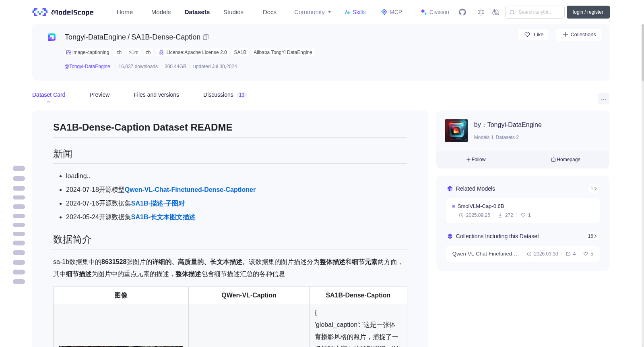The width and height of the screenshot is (644, 347).
Task: Click the '16,037 downloads' text
Action: pyautogui.click(x=138, y=66)
